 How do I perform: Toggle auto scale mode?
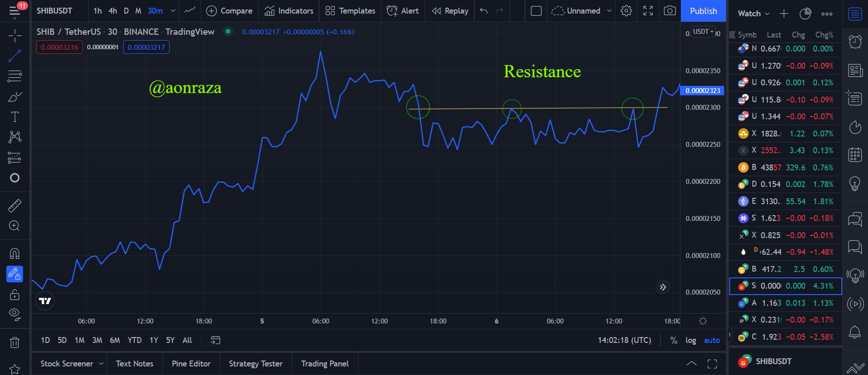coord(712,340)
